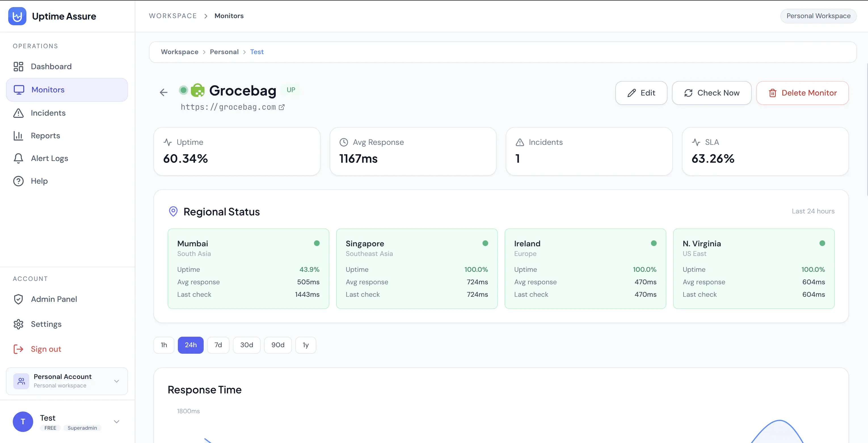Click the Alert Logs bell icon
This screenshot has width=868, height=443.
(x=18, y=158)
